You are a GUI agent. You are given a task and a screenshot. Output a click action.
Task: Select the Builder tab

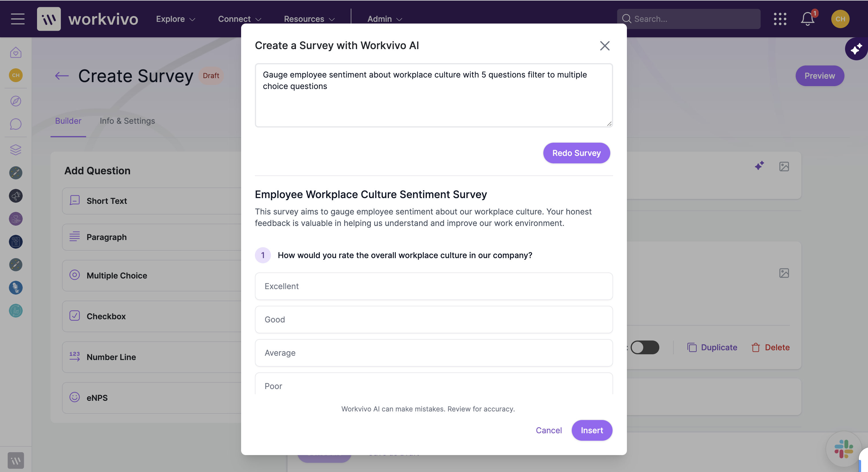(68, 121)
